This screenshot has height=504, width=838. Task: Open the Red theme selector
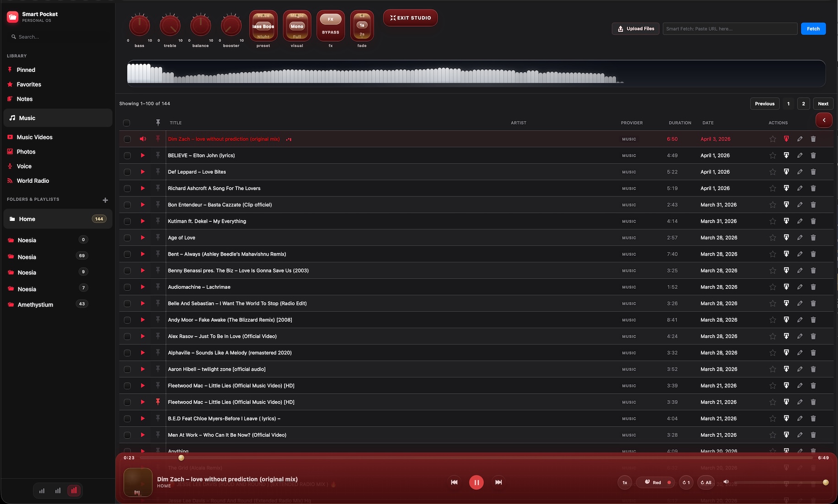pos(655,482)
